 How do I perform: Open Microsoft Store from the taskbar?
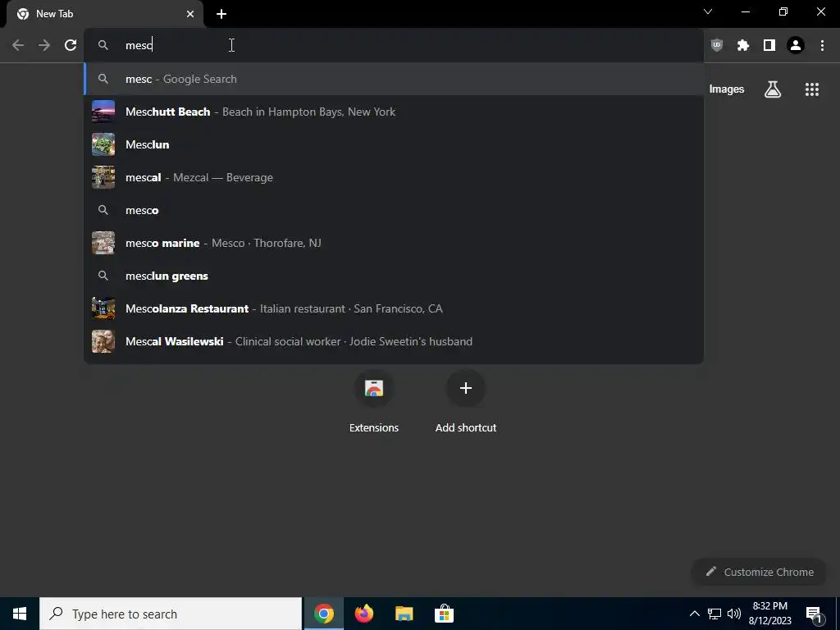444,614
